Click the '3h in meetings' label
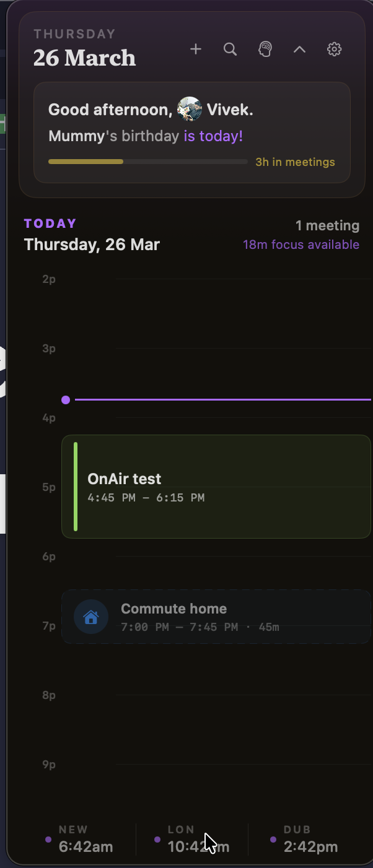Viewport: 373px width, 868px height. tap(295, 162)
